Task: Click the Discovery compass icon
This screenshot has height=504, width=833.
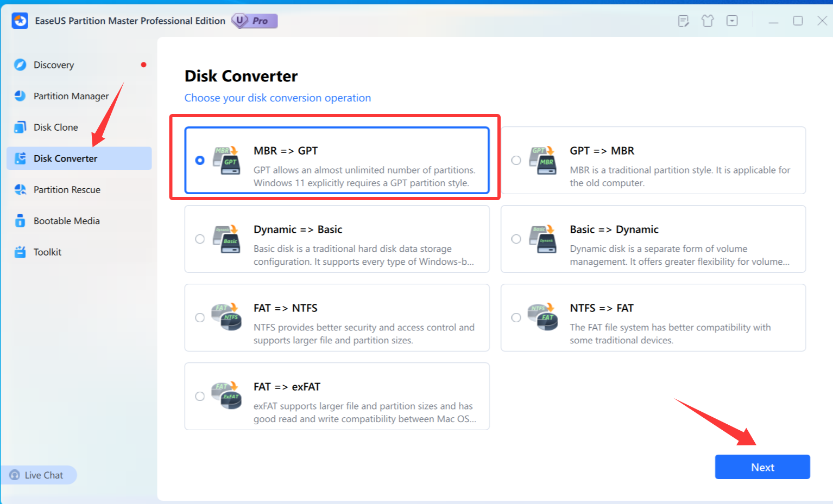Action: (20, 65)
